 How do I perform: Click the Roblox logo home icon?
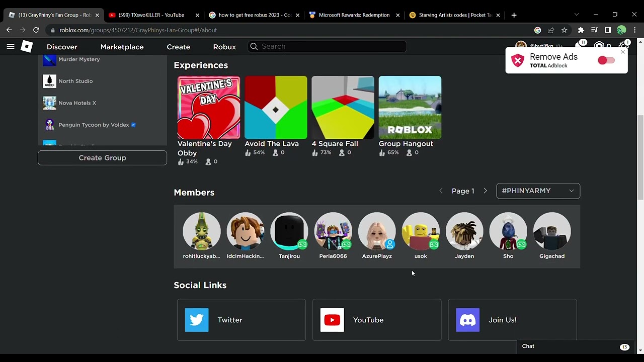click(27, 47)
